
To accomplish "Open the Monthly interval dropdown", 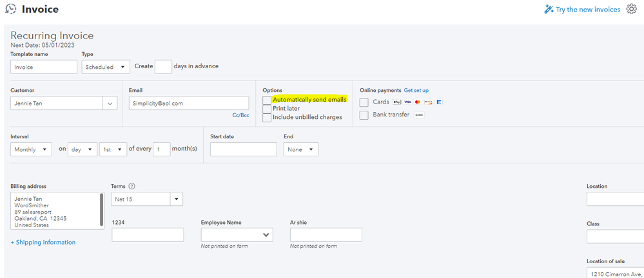I will pyautogui.click(x=32, y=149).
